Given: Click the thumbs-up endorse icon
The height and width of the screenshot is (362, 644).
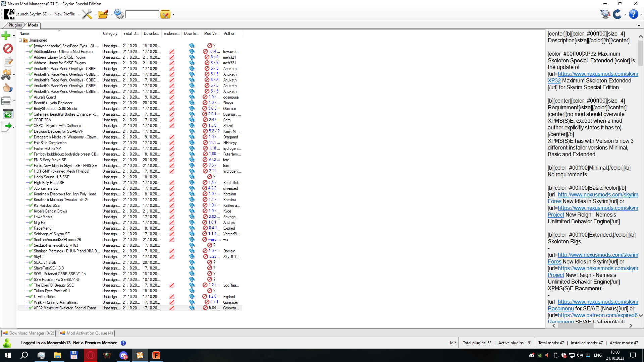Looking at the screenshot, I should (8, 88).
